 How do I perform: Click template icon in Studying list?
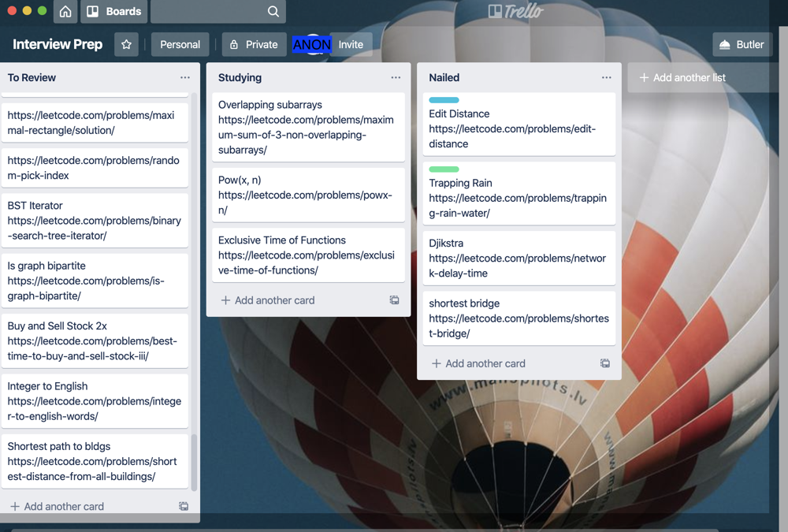coord(395,300)
